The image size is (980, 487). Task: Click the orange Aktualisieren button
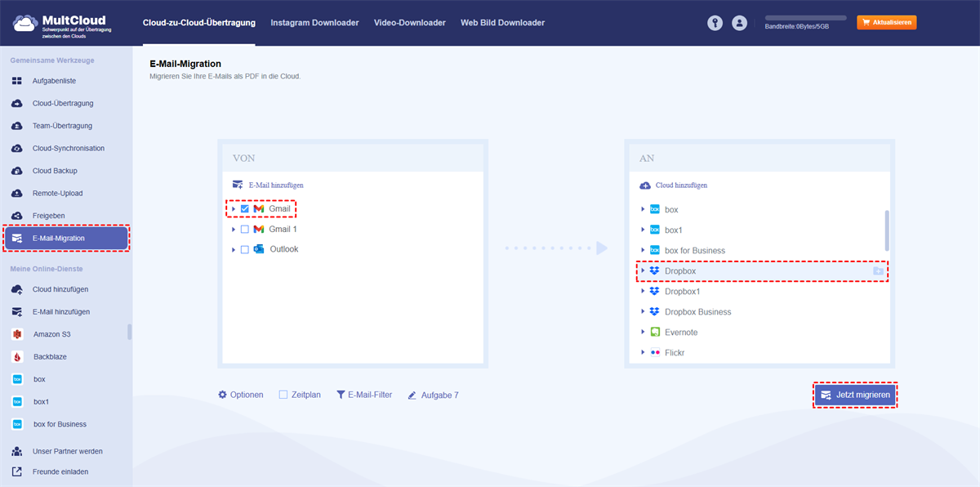886,23
